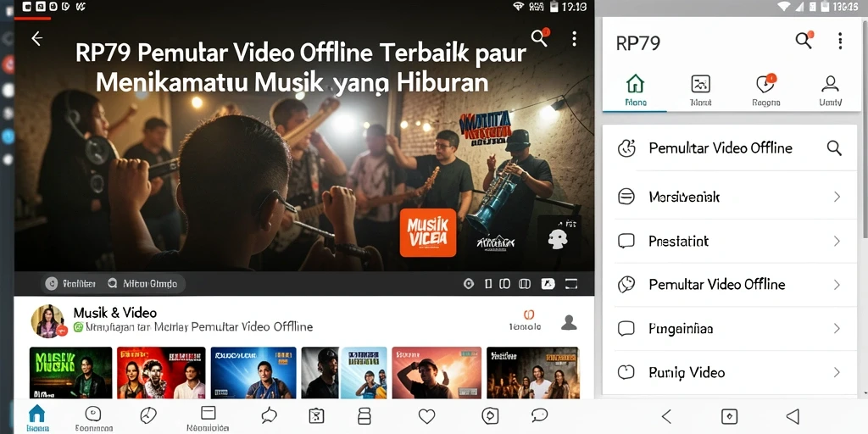Click the Musik & Video channel title
This screenshot has width=868, height=434.
(115, 313)
